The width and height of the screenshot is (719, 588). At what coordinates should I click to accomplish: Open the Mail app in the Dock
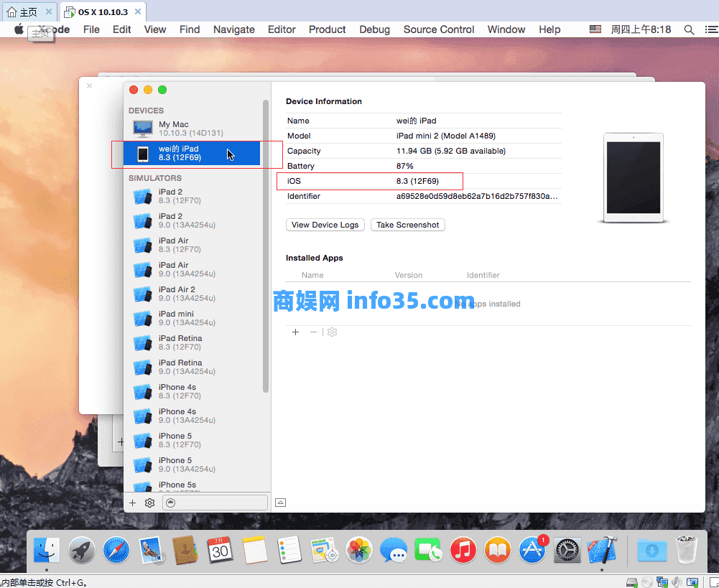[x=152, y=550]
